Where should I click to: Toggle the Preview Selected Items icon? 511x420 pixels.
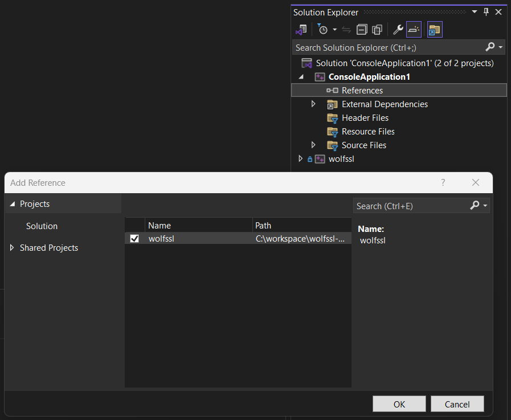[414, 30]
